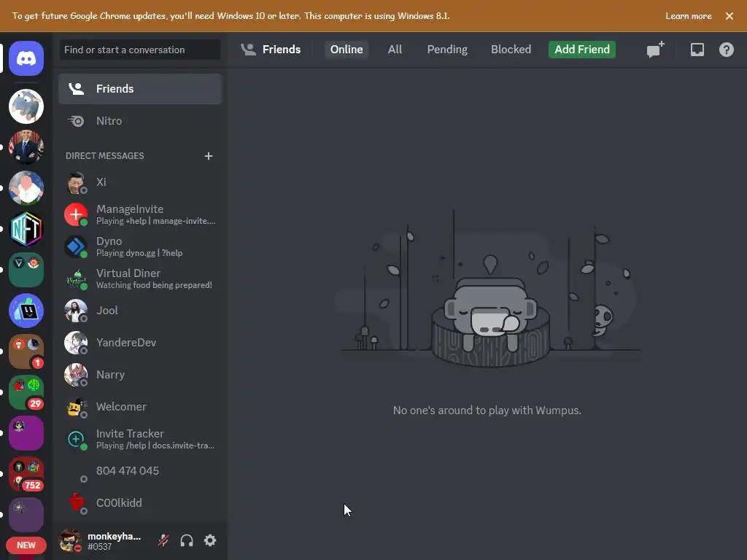Switch to the Pending tab
This screenshot has width=747, height=560.
pyautogui.click(x=447, y=50)
